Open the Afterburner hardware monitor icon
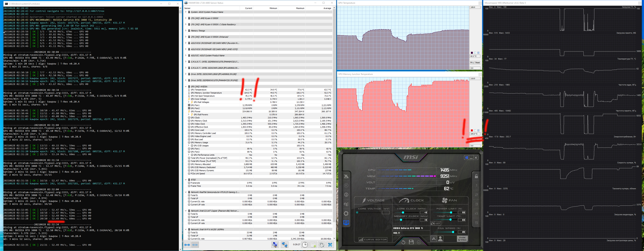This screenshot has height=251, width=644. pyautogui.click(x=346, y=223)
